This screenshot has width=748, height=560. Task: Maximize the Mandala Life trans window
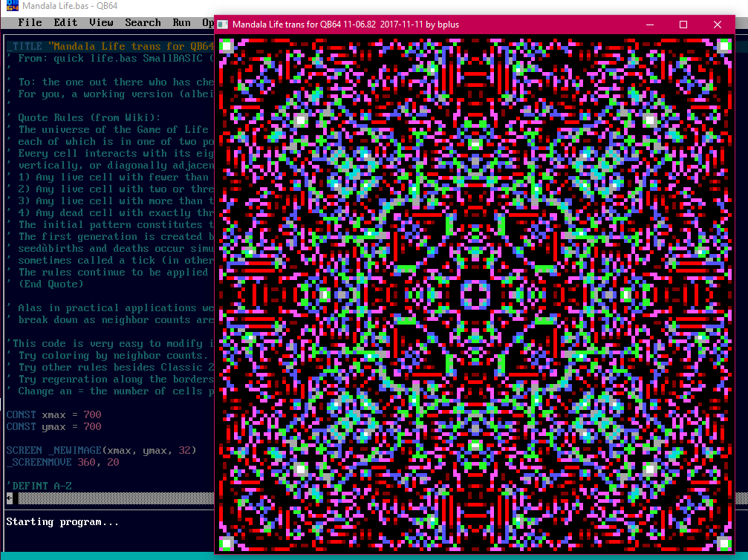click(683, 25)
